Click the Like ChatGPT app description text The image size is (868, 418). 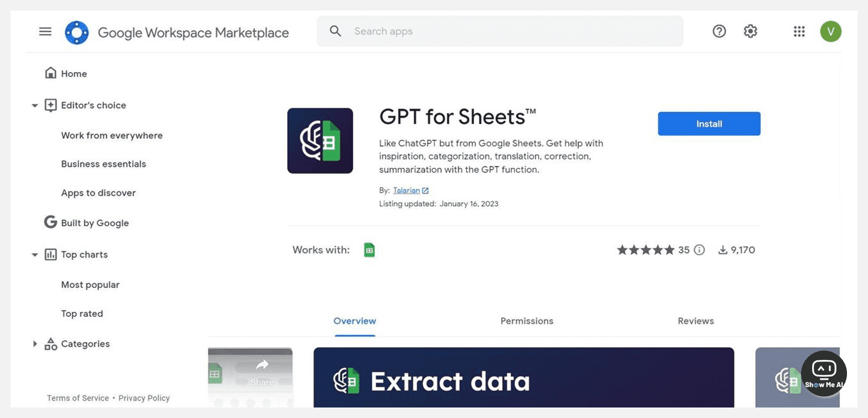(x=491, y=156)
